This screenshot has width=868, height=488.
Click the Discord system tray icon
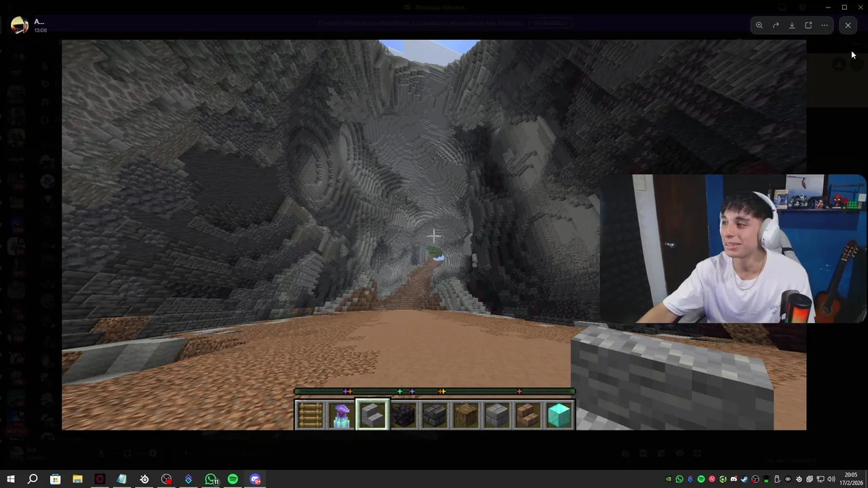point(734,479)
